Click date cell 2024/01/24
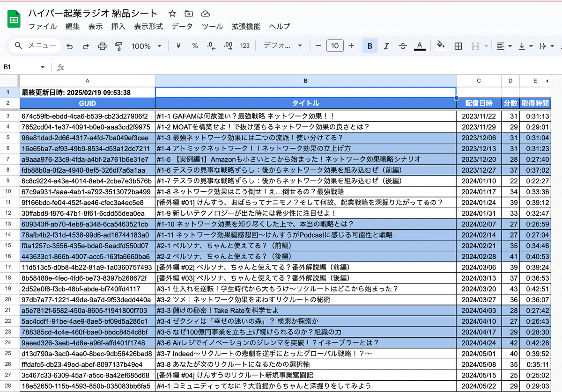Screen dimensions: 562x392 pyautogui.click(x=479, y=202)
